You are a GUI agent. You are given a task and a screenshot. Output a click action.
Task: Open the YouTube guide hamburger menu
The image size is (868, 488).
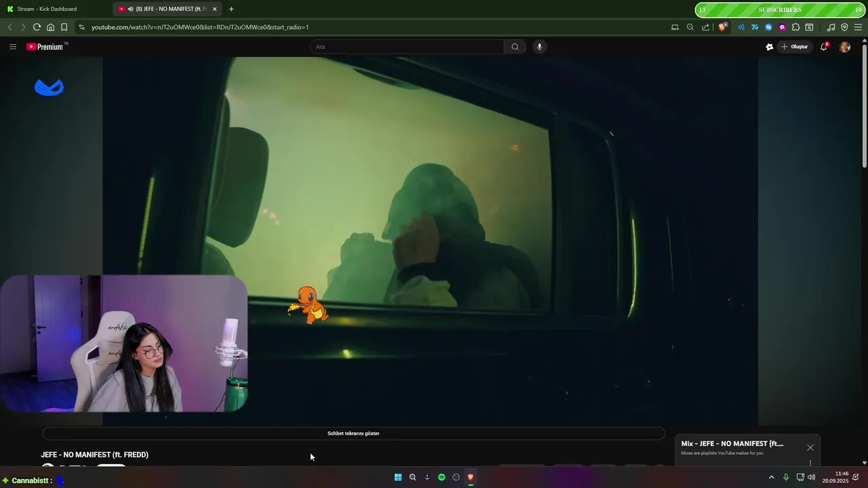(x=12, y=47)
